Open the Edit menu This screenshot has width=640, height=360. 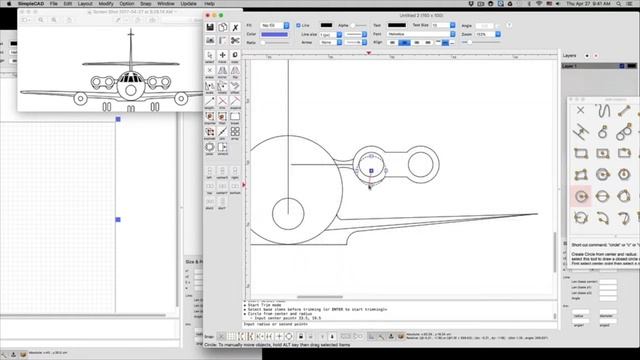pyautogui.click(x=68, y=3)
